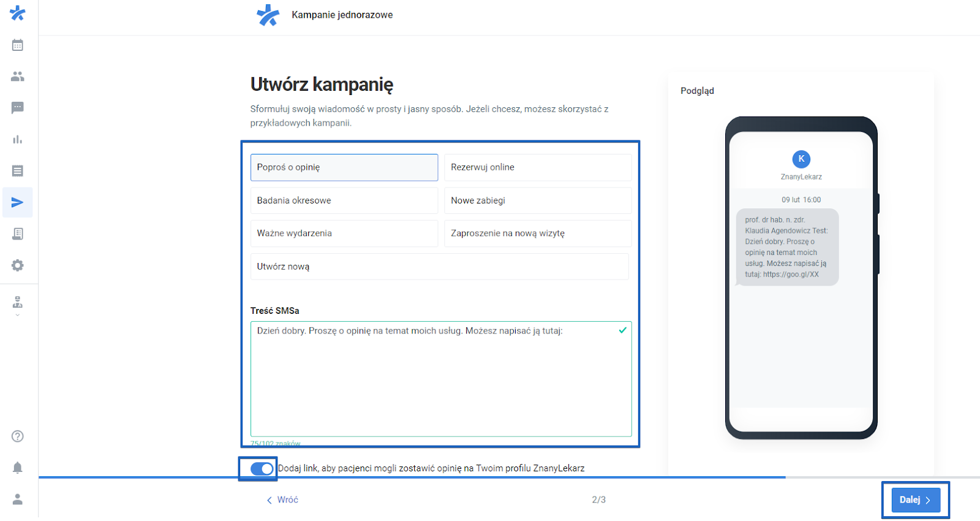Pick the Zaproszenie na nową wizytę template

click(538, 234)
